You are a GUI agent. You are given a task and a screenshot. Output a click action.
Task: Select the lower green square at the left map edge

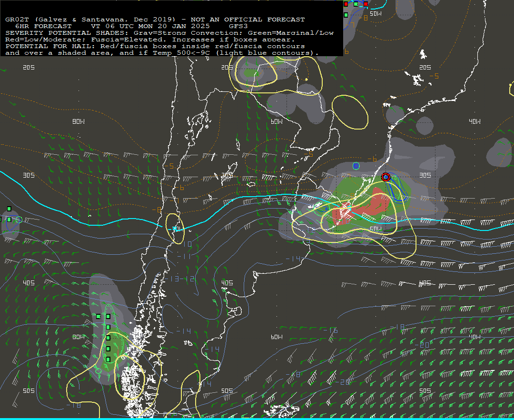point(9,220)
